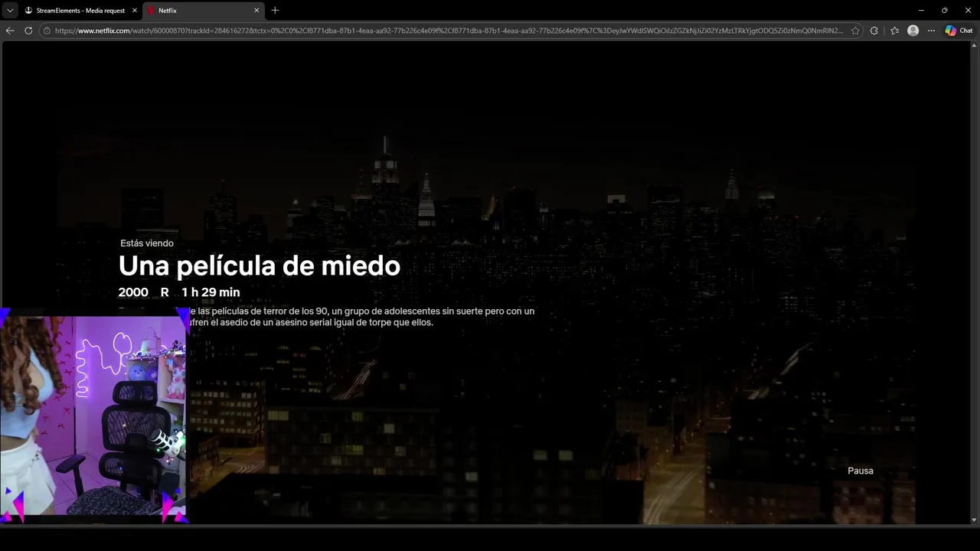Open the Copilot Chat button

959,31
